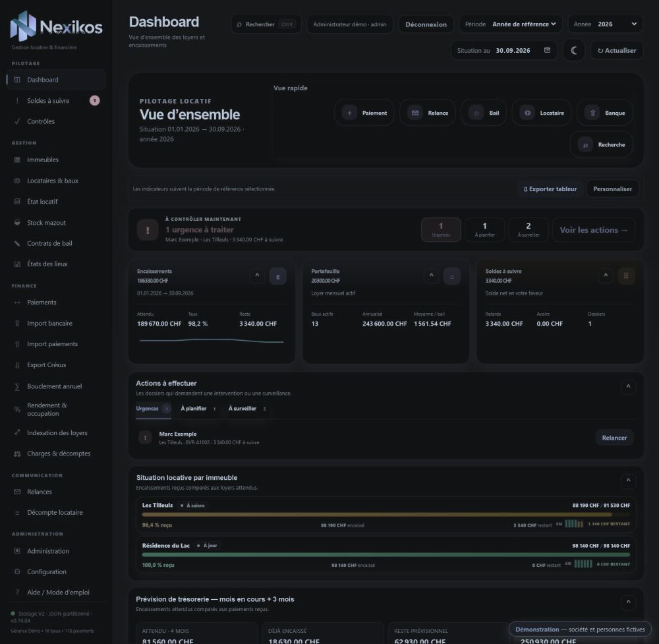This screenshot has width=659, height=644.
Task: Open the Dashboard sidebar entry
Action: click(x=55, y=80)
